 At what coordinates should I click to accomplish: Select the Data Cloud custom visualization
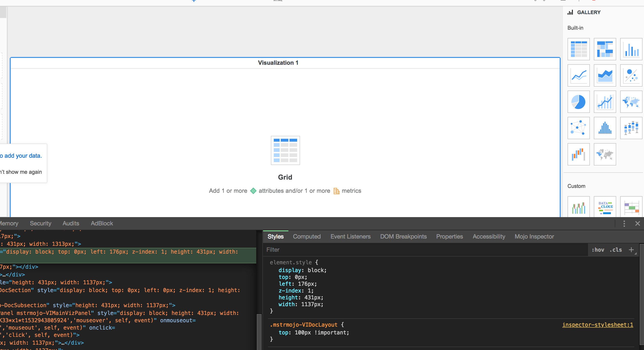tap(605, 207)
